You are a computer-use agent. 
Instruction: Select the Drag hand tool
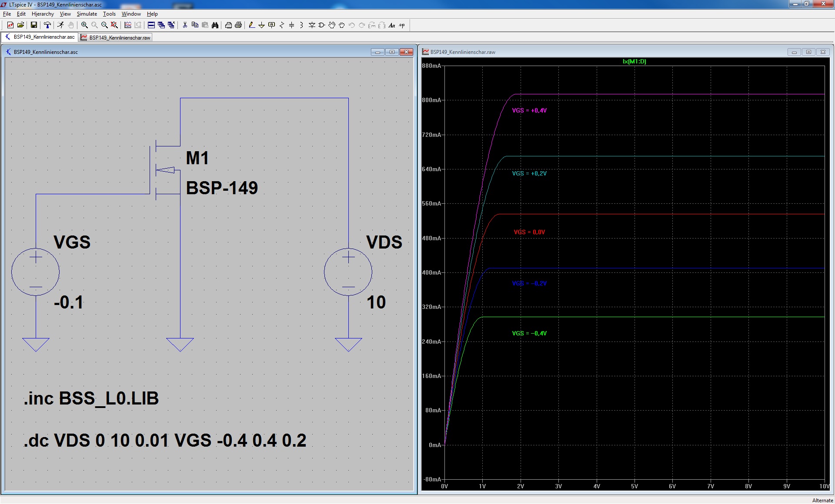pos(342,25)
